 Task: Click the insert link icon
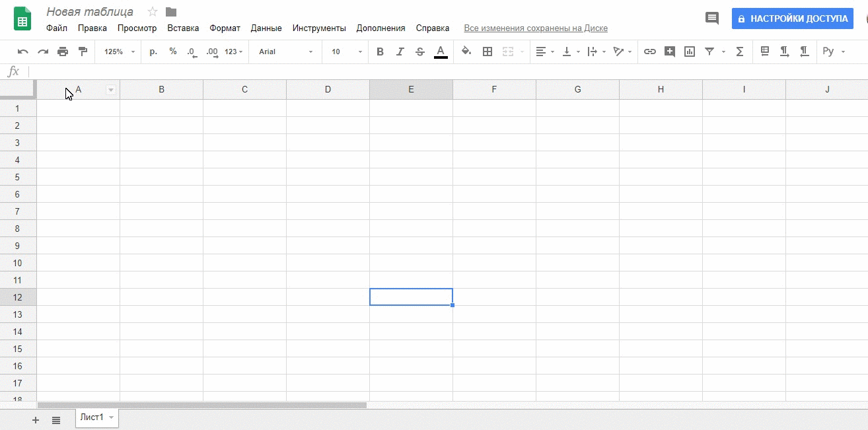(650, 52)
